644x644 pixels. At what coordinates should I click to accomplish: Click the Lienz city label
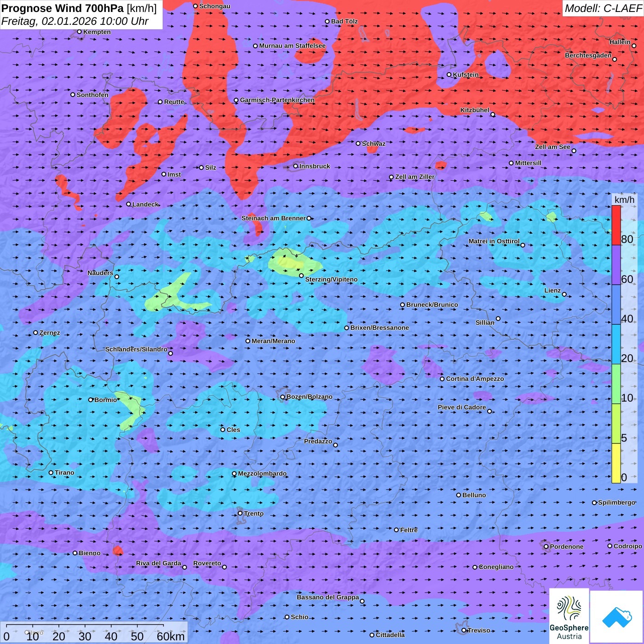point(552,290)
